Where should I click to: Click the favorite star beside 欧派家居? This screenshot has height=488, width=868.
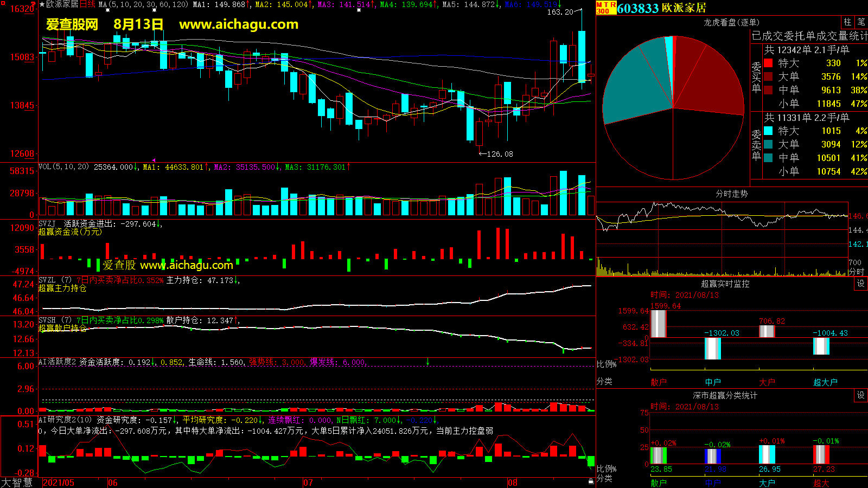coord(42,4)
